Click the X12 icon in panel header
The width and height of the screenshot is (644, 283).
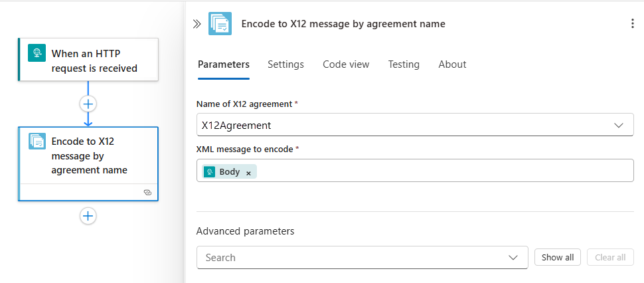coord(220,24)
